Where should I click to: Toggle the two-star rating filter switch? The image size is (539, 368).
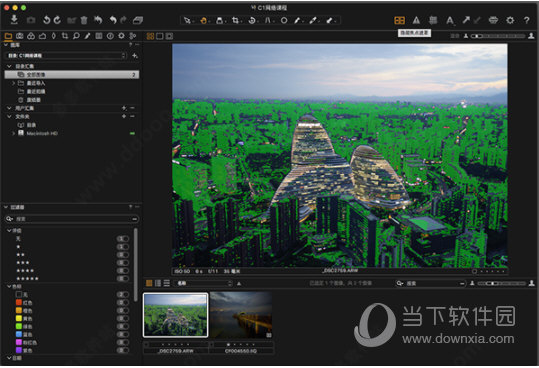coord(123,255)
